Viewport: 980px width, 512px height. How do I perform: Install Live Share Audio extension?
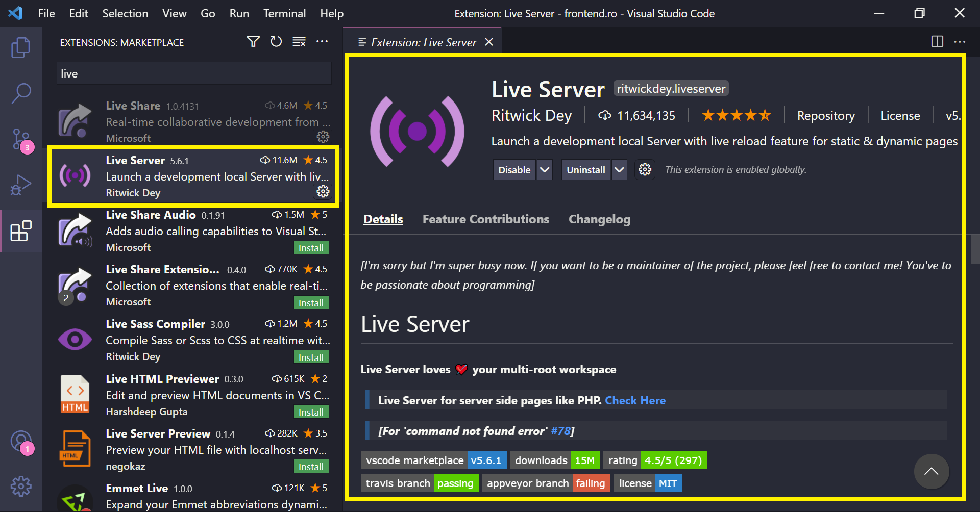click(x=311, y=248)
